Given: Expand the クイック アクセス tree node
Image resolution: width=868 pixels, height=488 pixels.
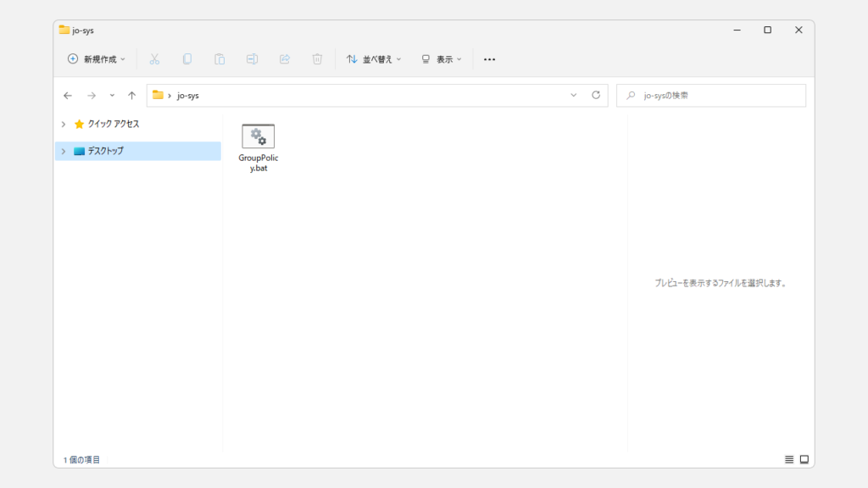Looking at the screenshot, I should pyautogui.click(x=64, y=124).
